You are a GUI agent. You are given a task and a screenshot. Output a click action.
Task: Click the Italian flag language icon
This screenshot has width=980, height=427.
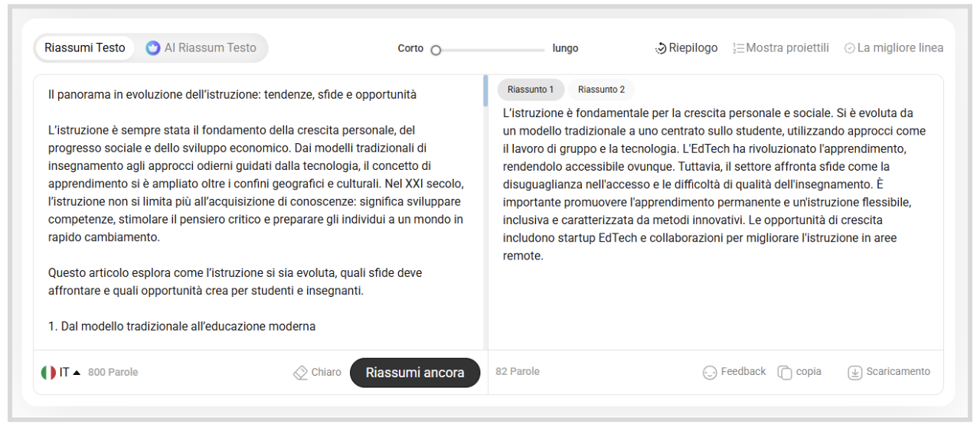(48, 373)
